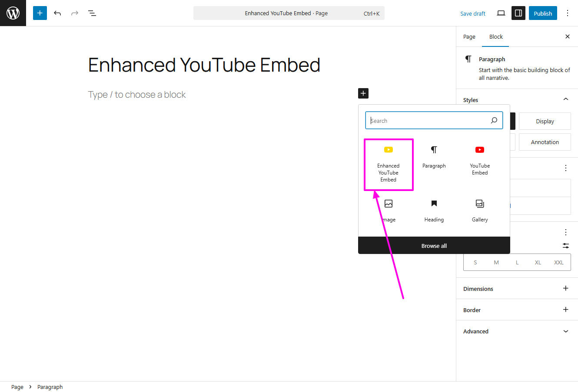Open the command palette title bar
Image resolution: width=578 pixels, height=392 pixels.
[289, 13]
